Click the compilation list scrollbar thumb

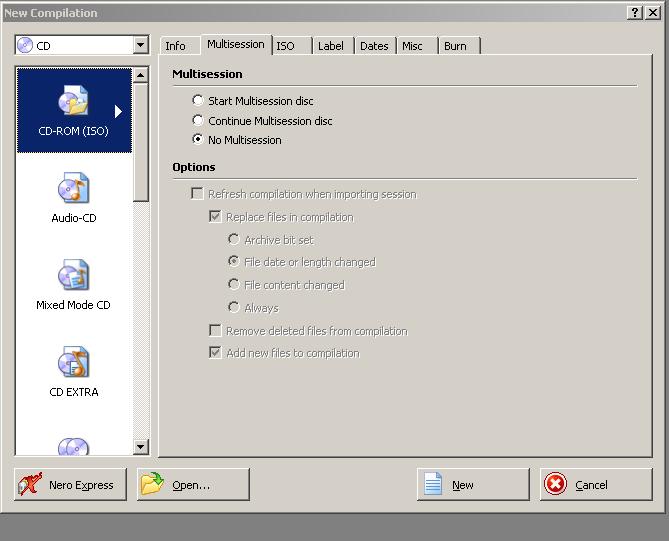tap(141, 140)
